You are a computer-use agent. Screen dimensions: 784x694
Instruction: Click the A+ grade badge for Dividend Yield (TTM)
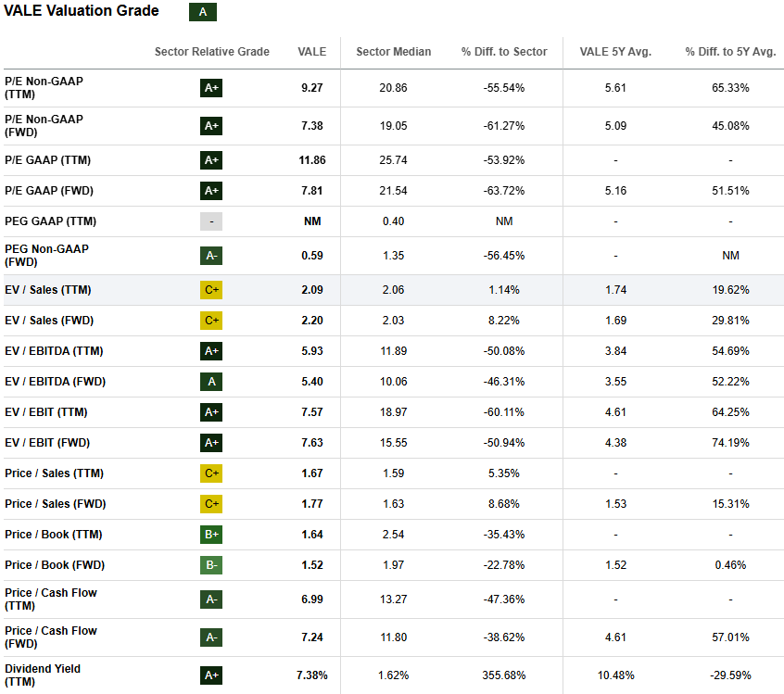coord(211,675)
